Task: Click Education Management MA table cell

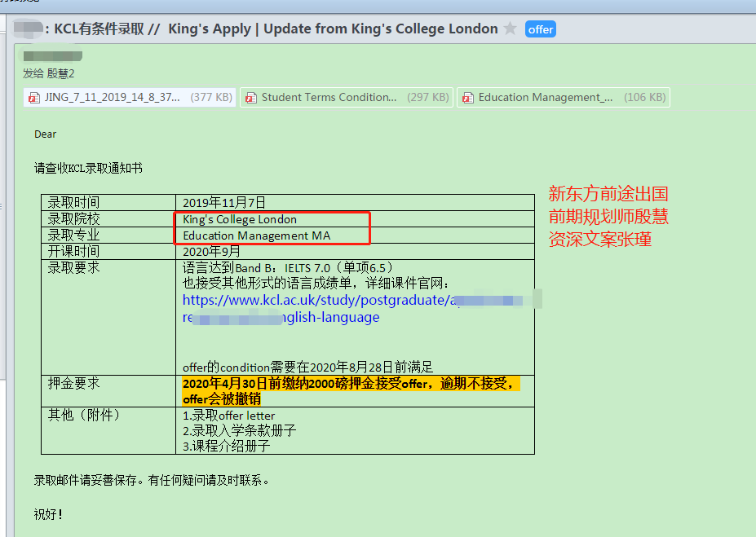Action: [256, 235]
